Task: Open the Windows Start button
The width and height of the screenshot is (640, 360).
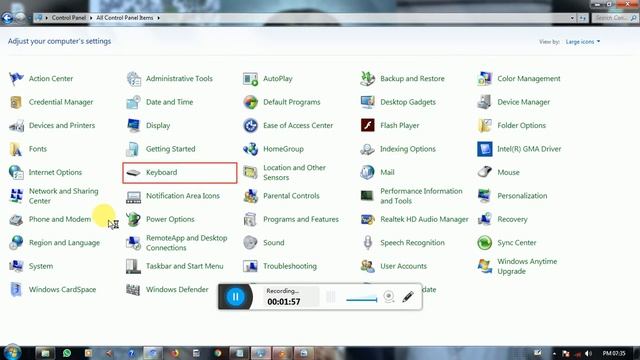Action: point(12,353)
